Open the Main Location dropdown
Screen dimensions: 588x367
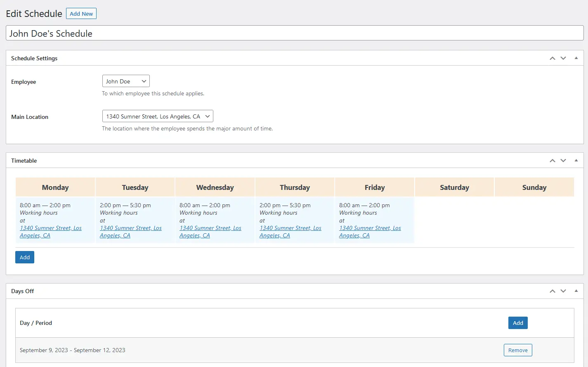click(x=158, y=116)
